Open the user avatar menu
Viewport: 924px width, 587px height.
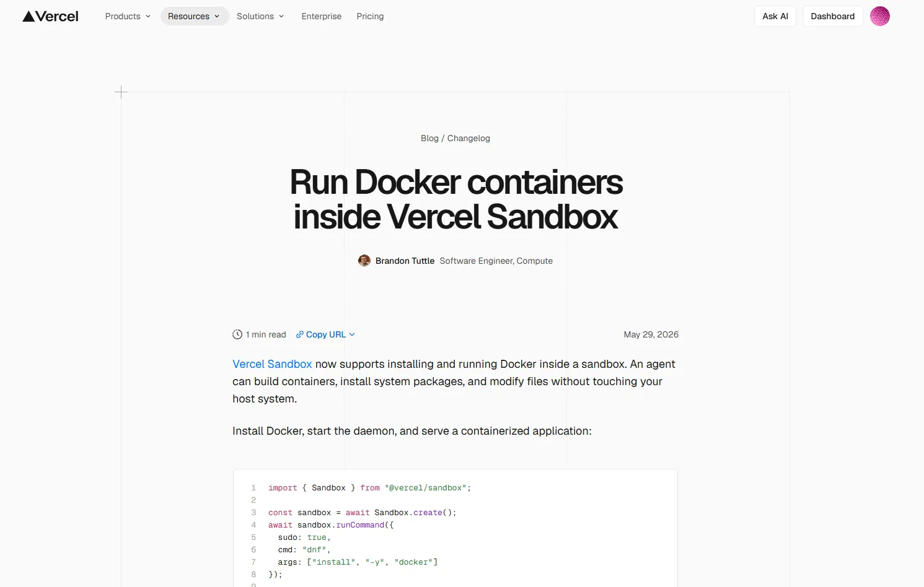(x=879, y=16)
